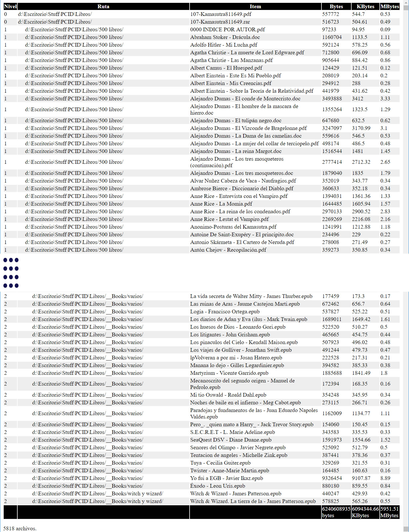409x532 pixels.
Task: Click the MBytes column header
Action: coord(390,7)
